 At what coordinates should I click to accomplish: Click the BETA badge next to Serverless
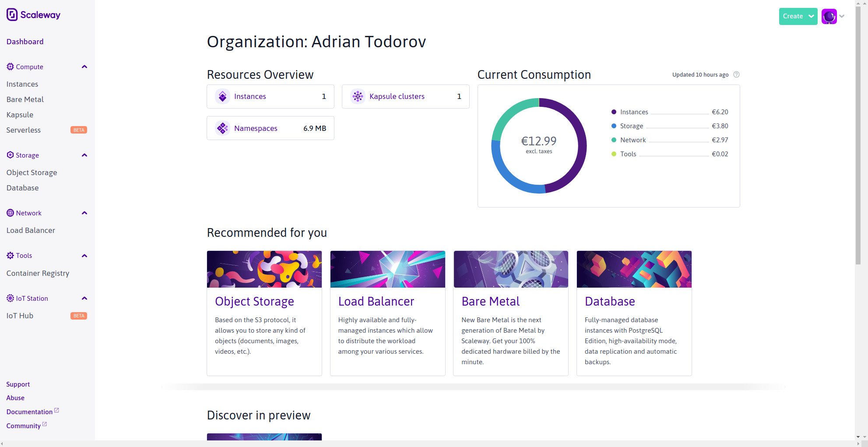click(x=79, y=130)
